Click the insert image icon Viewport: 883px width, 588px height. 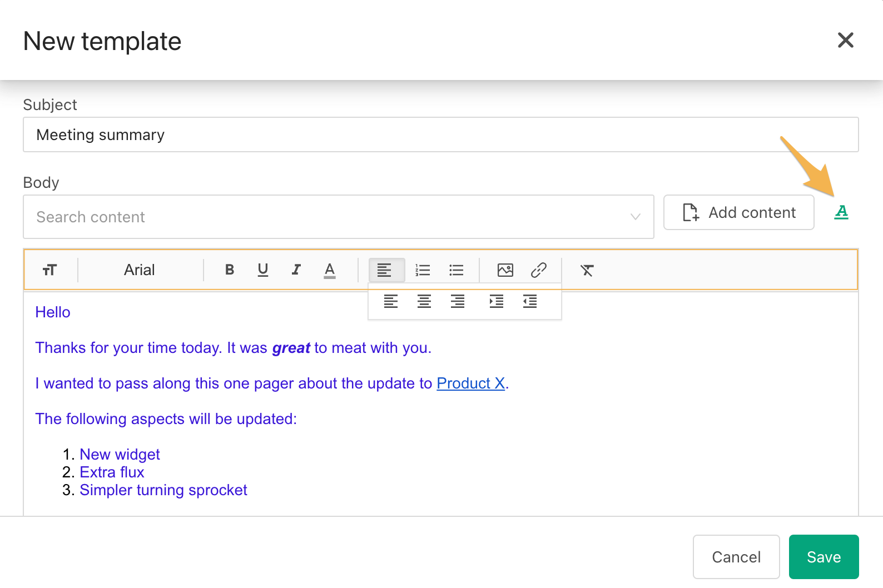pyautogui.click(x=505, y=270)
